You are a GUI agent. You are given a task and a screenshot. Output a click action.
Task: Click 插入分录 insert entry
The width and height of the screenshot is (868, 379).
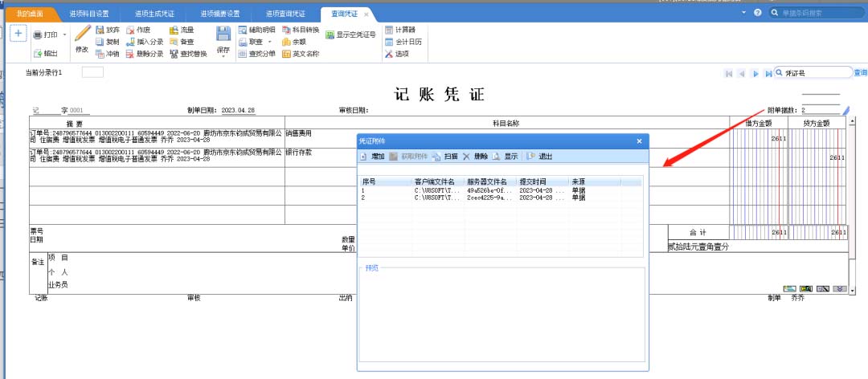coord(145,42)
